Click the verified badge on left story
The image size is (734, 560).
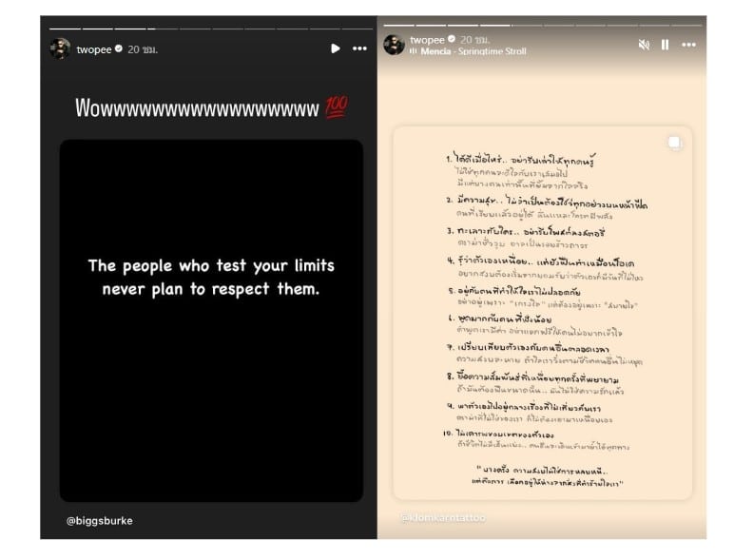point(119,48)
